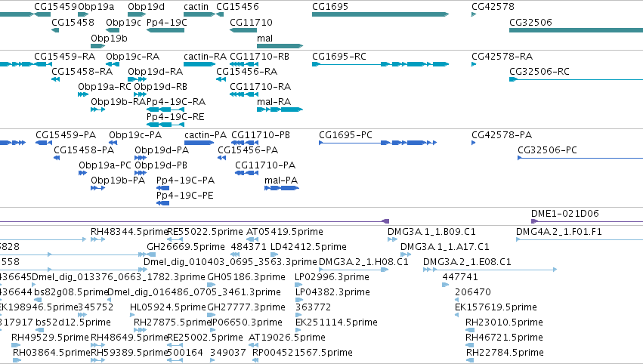Click EST label LP02996.3prime
The image size is (643, 364).
[332, 276]
